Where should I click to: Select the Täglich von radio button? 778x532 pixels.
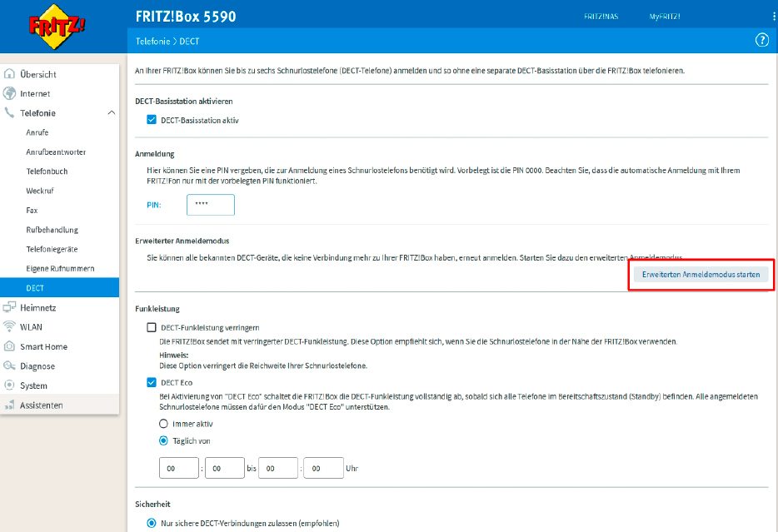click(163, 440)
